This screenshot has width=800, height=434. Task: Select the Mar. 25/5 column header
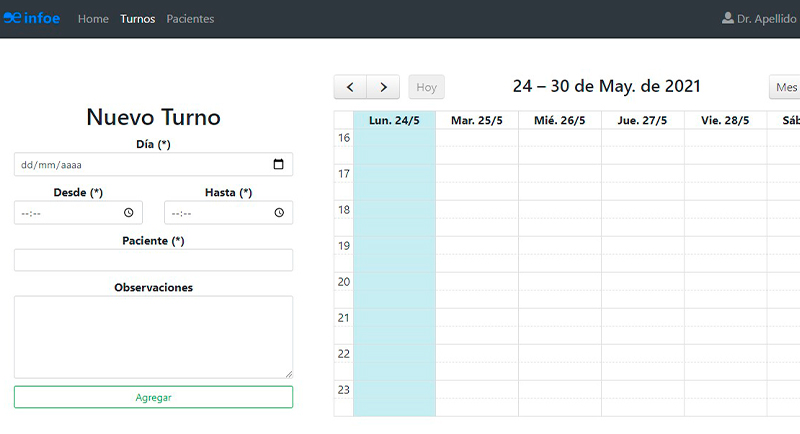click(477, 120)
